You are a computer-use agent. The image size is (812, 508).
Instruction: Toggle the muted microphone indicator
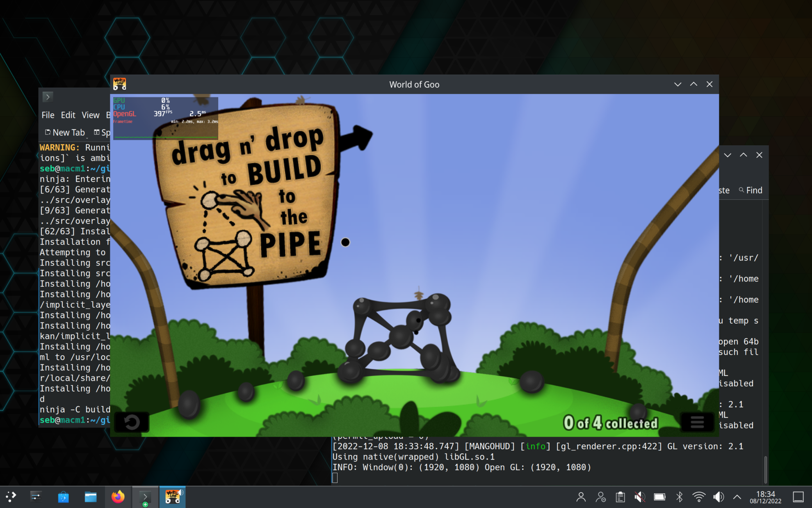tap(639, 497)
